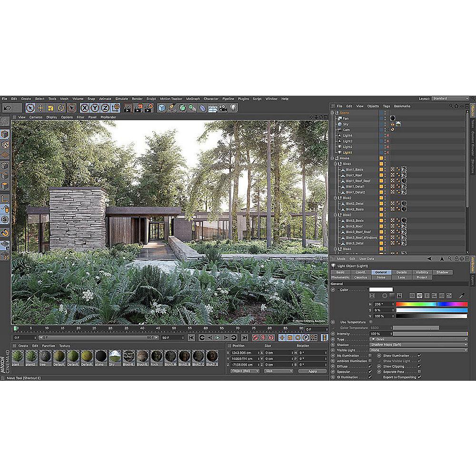Click the Undo arrow icon
Image resolution: width=476 pixels, height=476 pixels.
(7, 108)
